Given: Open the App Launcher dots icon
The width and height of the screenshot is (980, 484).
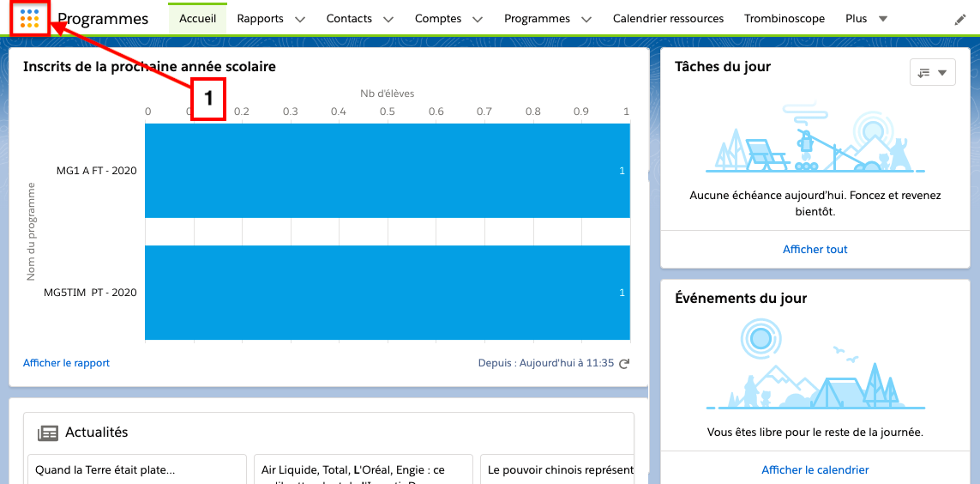Looking at the screenshot, I should pos(30,19).
